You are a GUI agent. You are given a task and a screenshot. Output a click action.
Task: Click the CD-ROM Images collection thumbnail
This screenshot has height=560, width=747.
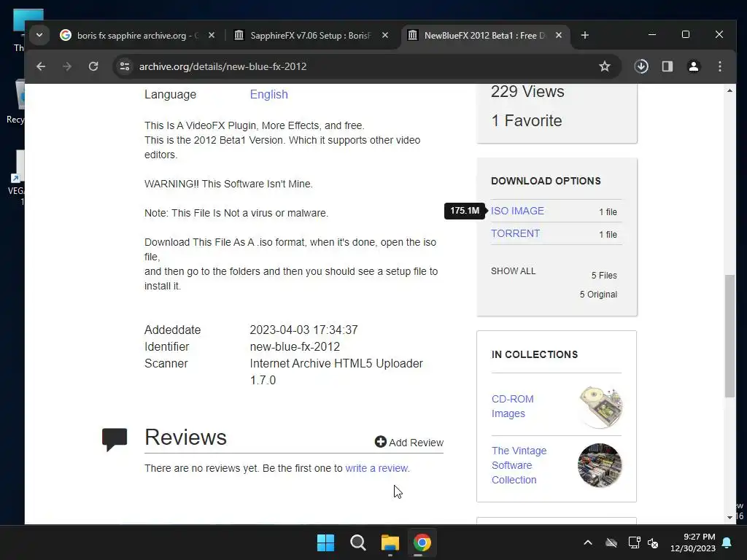pos(600,407)
